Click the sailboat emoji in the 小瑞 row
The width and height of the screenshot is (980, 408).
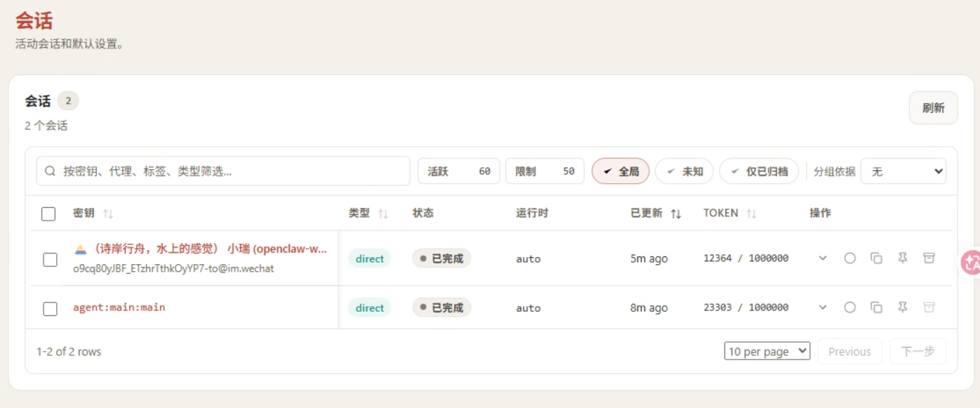click(x=80, y=249)
